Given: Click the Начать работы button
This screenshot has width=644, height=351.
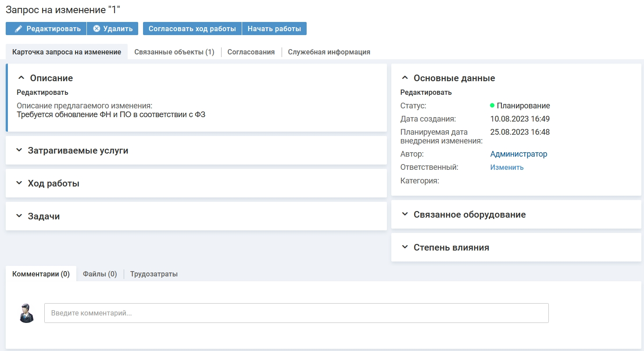Looking at the screenshot, I should [x=274, y=29].
